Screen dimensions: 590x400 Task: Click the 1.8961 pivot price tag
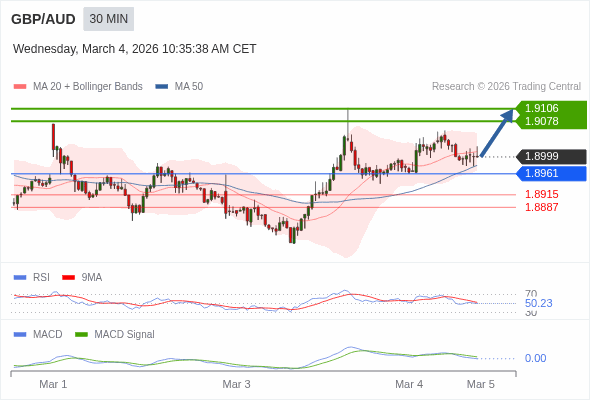pos(551,173)
